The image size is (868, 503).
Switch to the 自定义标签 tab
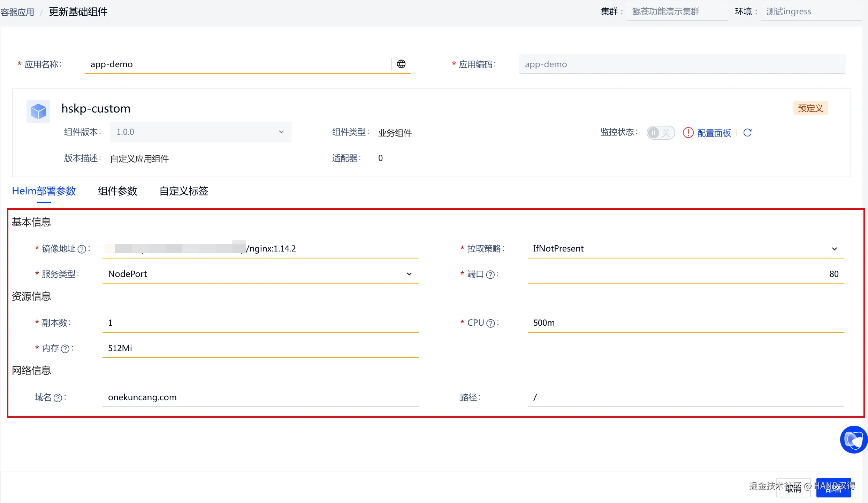pos(184,191)
